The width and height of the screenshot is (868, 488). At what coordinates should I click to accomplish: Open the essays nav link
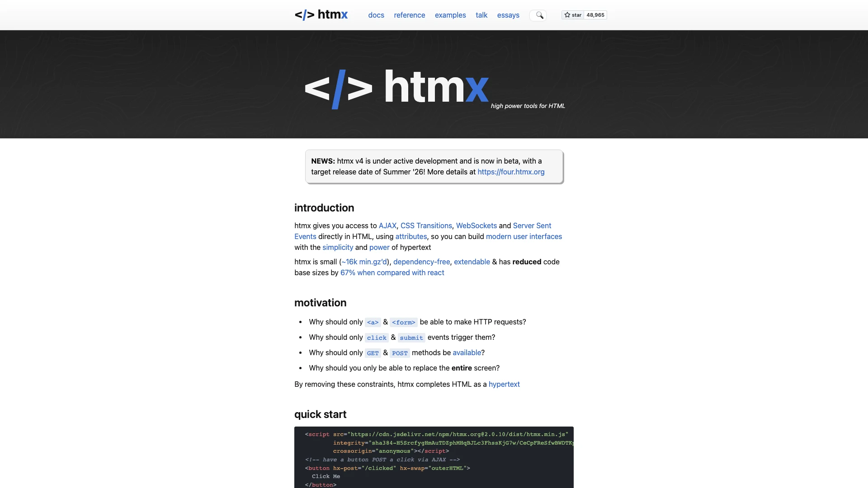[508, 15]
